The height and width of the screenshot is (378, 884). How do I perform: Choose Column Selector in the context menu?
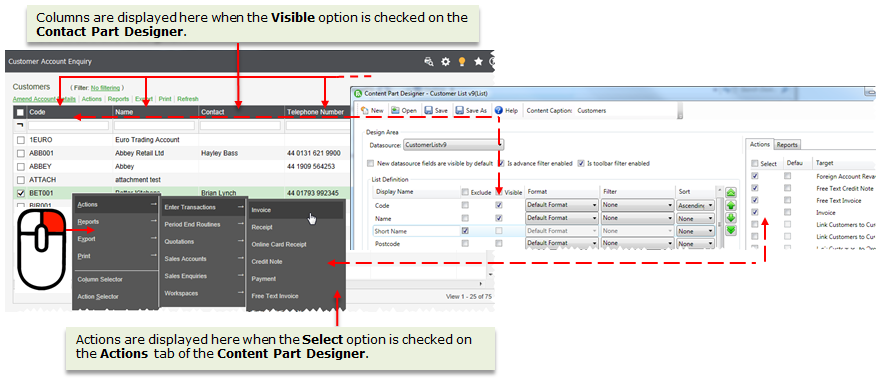coord(117,279)
